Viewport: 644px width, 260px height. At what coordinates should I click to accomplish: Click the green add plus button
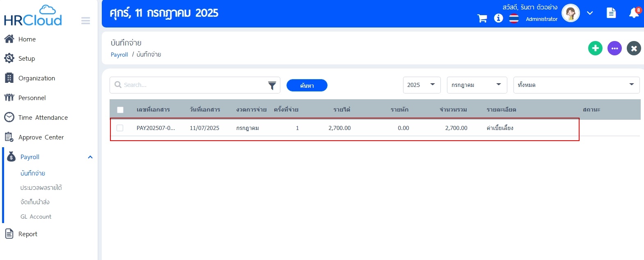point(595,48)
